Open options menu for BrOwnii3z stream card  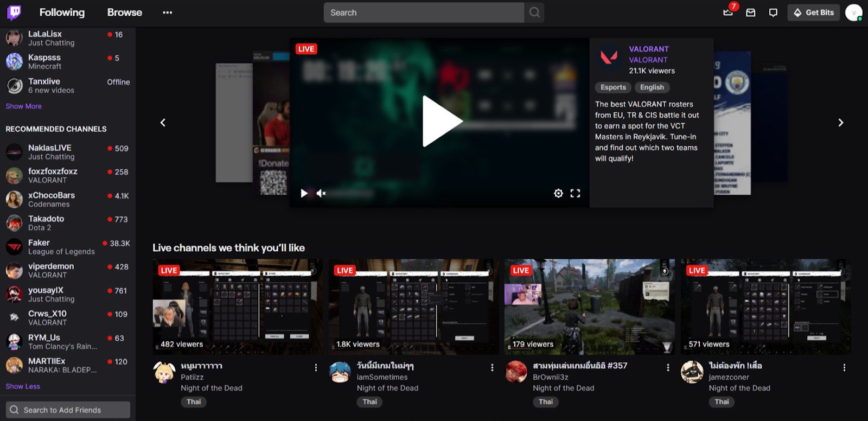point(668,367)
